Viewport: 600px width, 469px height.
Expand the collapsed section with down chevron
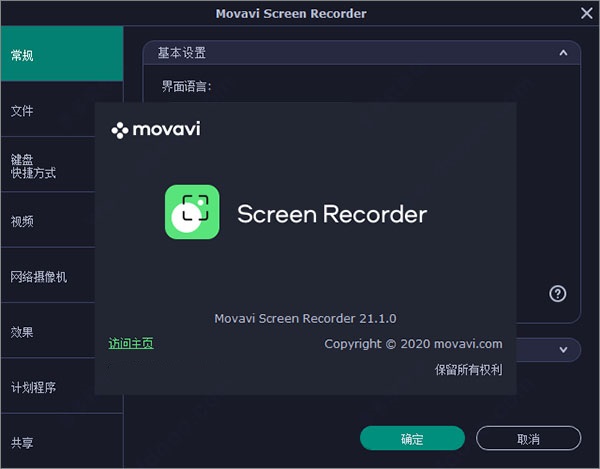tap(563, 349)
